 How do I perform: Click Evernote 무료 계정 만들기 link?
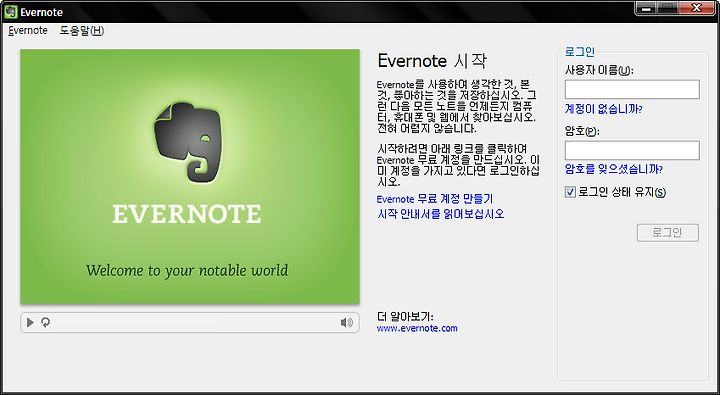(434, 199)
